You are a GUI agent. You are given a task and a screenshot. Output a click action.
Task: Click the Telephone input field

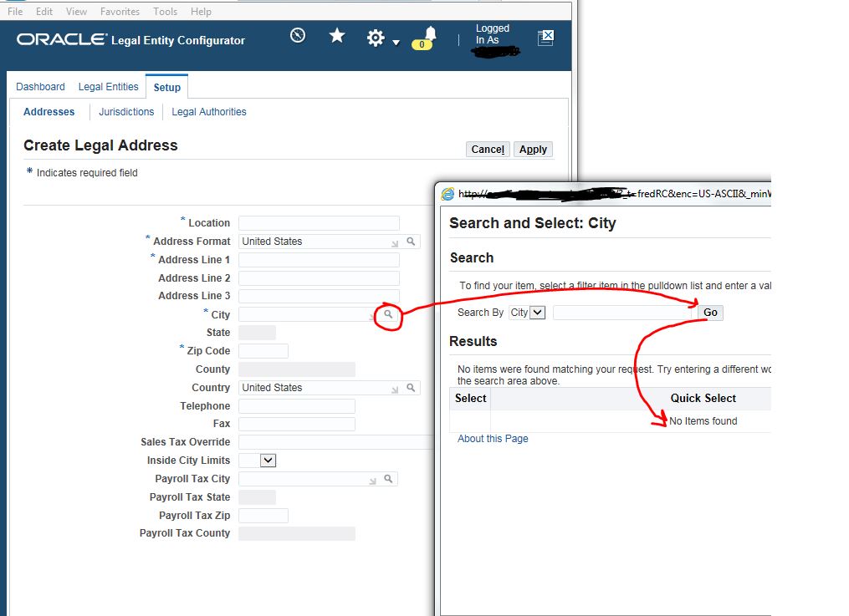pos(297,406)
